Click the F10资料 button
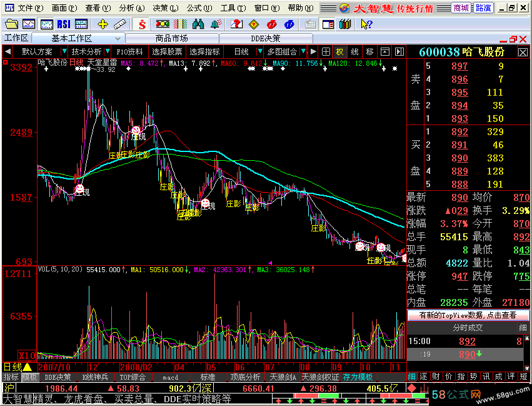 point(129,52)
